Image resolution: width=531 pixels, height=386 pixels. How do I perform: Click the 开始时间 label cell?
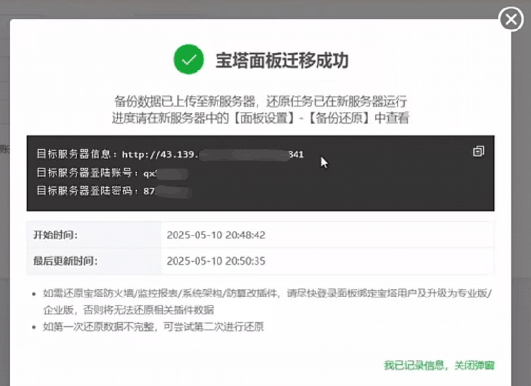point(94,235)
